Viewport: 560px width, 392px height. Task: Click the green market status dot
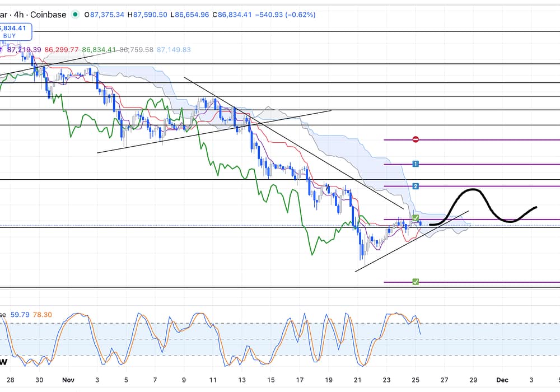pyautogui.click(x=74, y=15)
